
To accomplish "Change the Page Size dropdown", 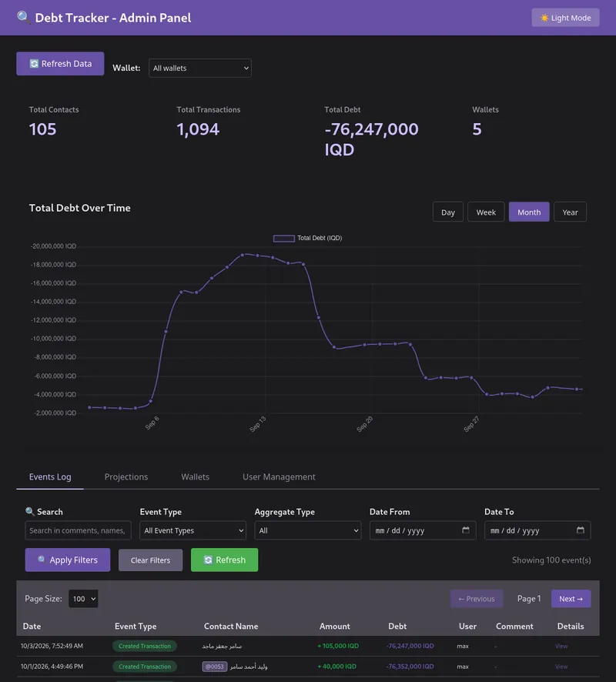I will (83, 599).
